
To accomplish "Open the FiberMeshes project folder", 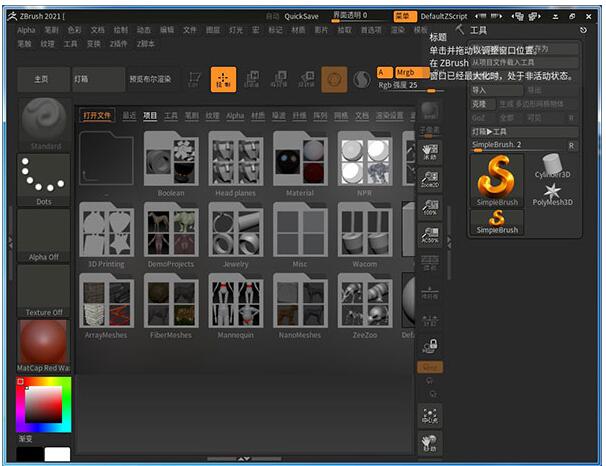I will point(171,301).
